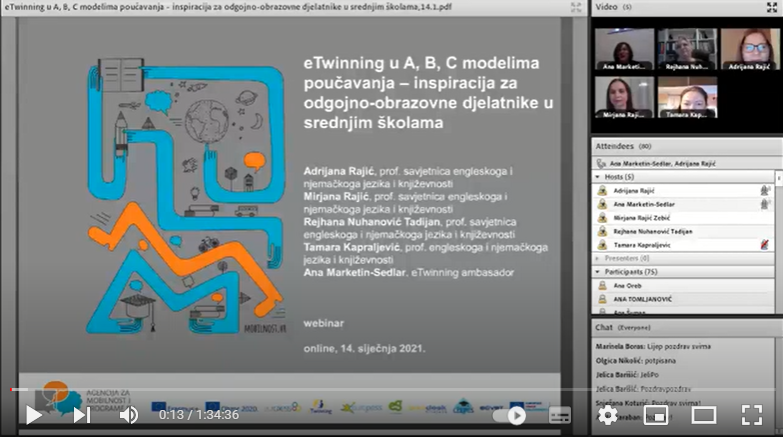The width and height of the screenshot is (783, 437).
Task: Expand the Presenters (0) group
Action: (598, 258)
